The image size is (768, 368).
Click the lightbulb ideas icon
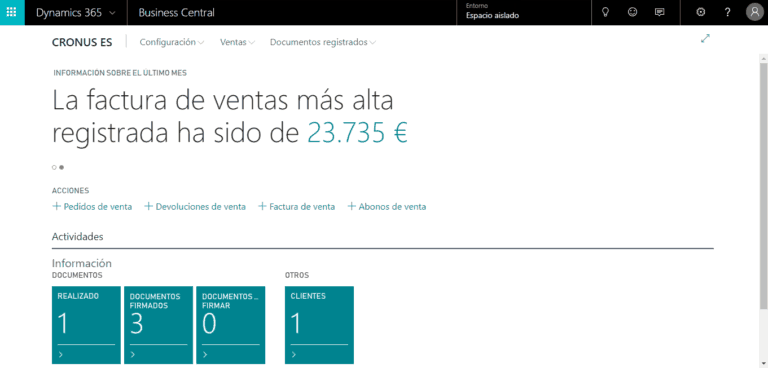(x=605, y=12)
